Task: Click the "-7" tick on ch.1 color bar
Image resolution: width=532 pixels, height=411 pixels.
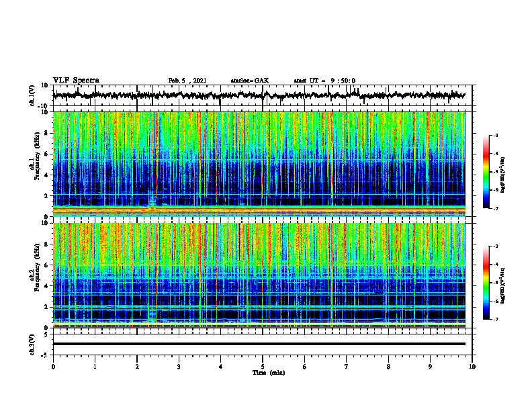Action: tap(495, 208)
